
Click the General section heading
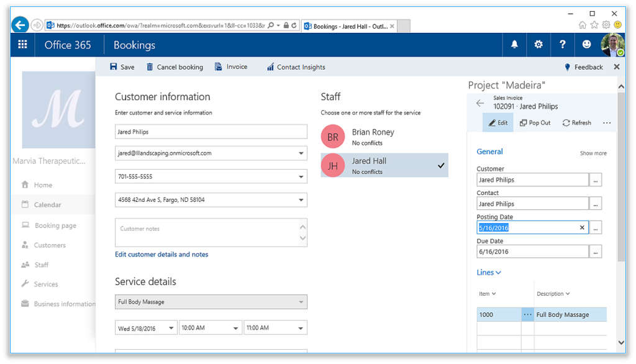click(489, 152)
